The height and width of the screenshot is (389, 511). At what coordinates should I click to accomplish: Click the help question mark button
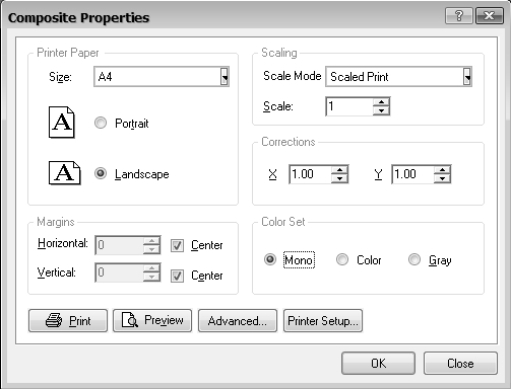click(459, 16)
